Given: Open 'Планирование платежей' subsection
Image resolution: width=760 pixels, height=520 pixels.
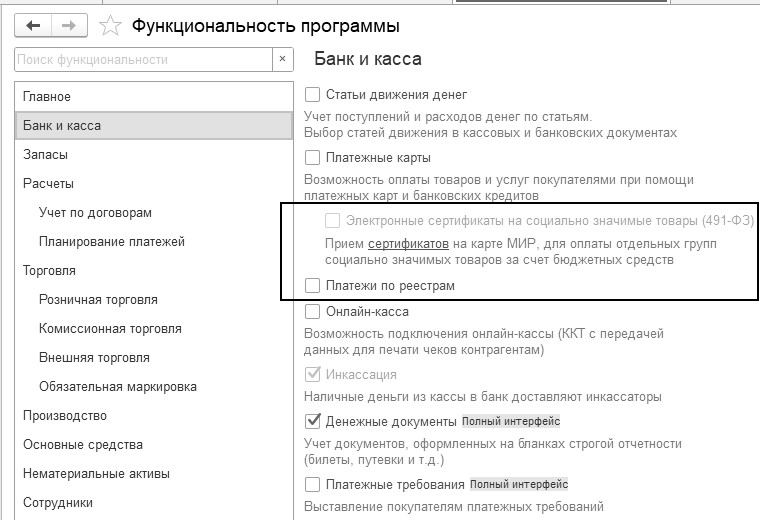Looking at the screenshot, I should pyautogui.click(x=154, y=241).
